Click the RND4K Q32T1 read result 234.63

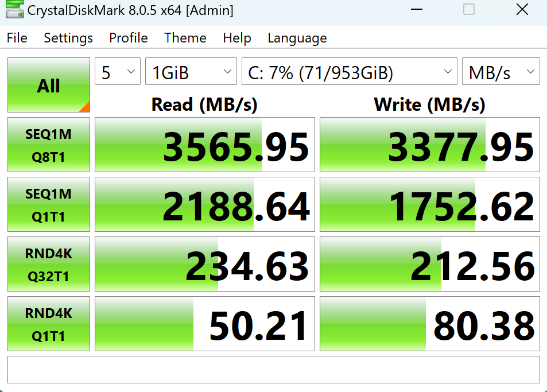pos(205,264)
